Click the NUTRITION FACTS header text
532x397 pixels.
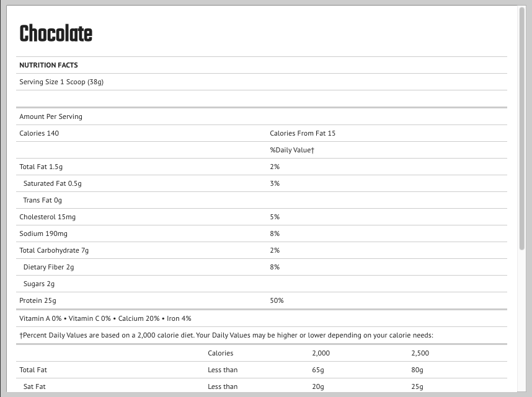[x=48, y=65]
